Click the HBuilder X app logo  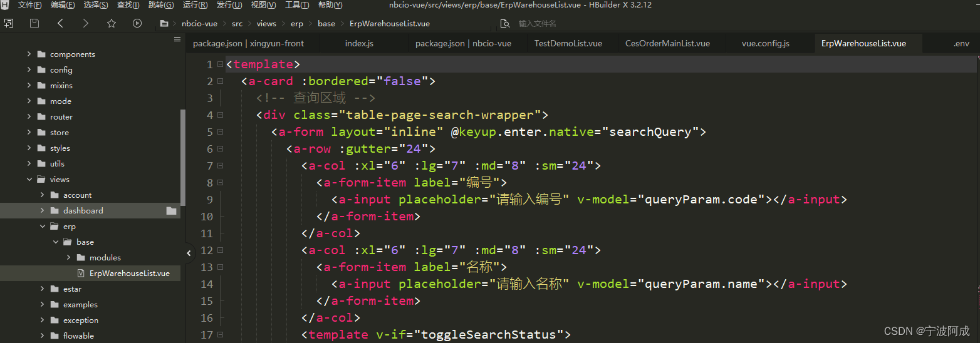4,5
